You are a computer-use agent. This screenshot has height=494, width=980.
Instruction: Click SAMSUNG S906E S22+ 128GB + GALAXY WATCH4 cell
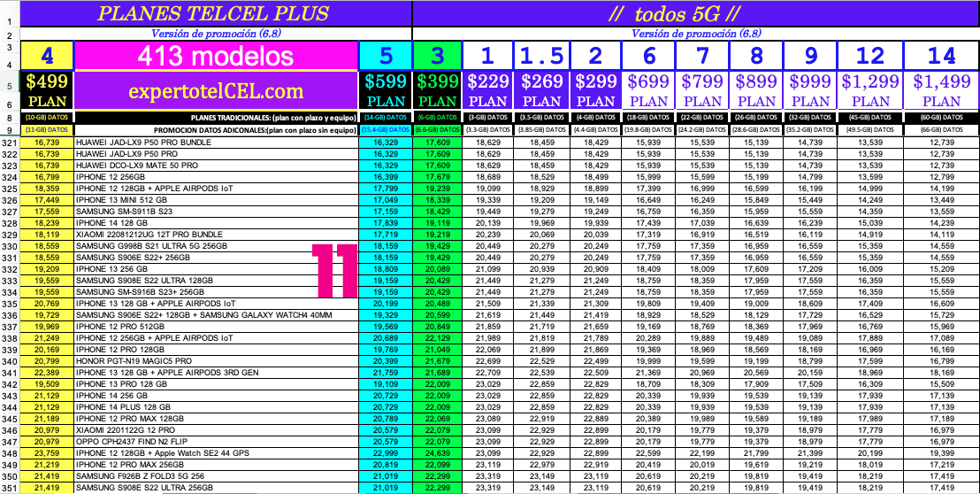(x=216, y=314)
